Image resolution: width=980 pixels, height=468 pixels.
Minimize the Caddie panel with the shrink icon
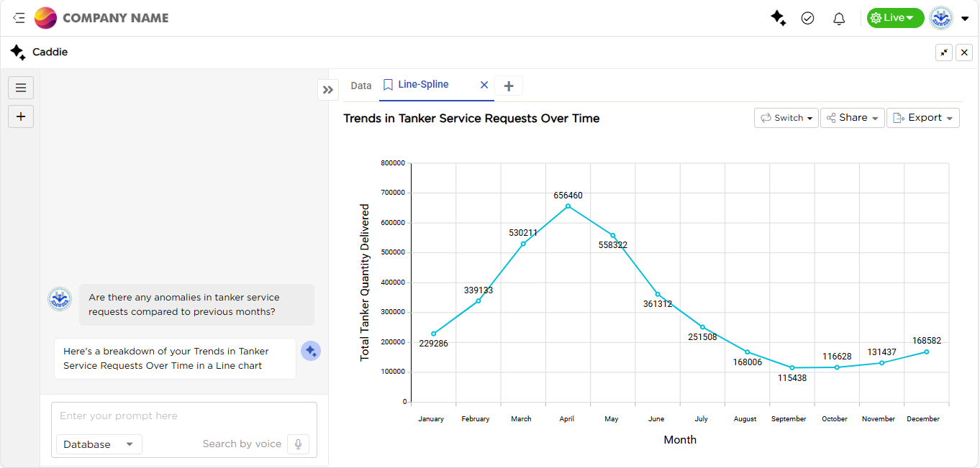(944, 52)
